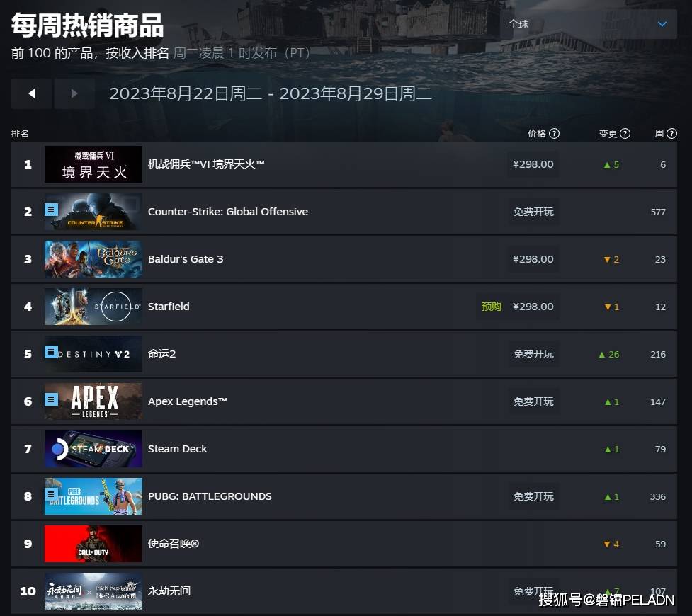Open the news icon on Counter-Strike thumbnail

coord(51,210)
